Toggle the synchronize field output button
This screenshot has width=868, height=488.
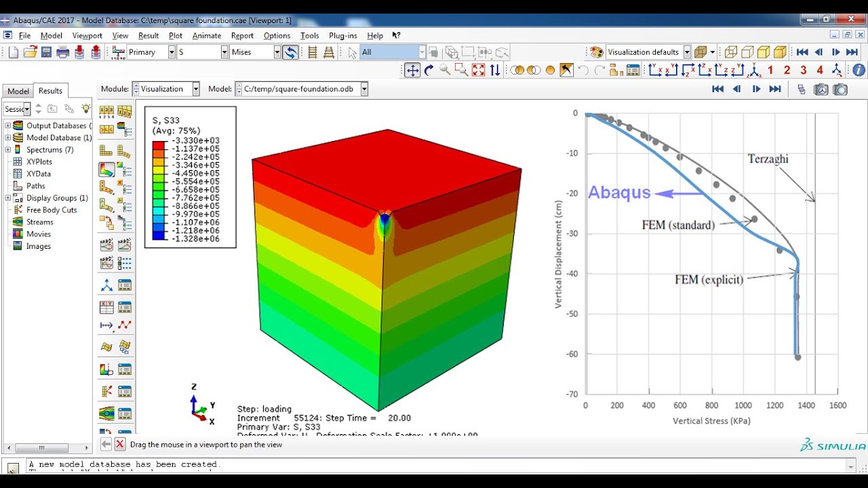(290, 52)
